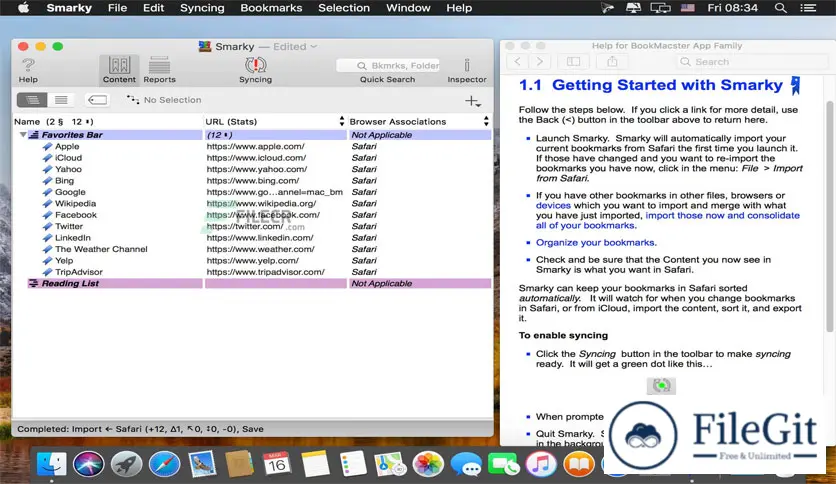Click the https://www.tripadvisor.com/ URL cell
The height and width of the screenshot is (484, 836).
point(266,272)
